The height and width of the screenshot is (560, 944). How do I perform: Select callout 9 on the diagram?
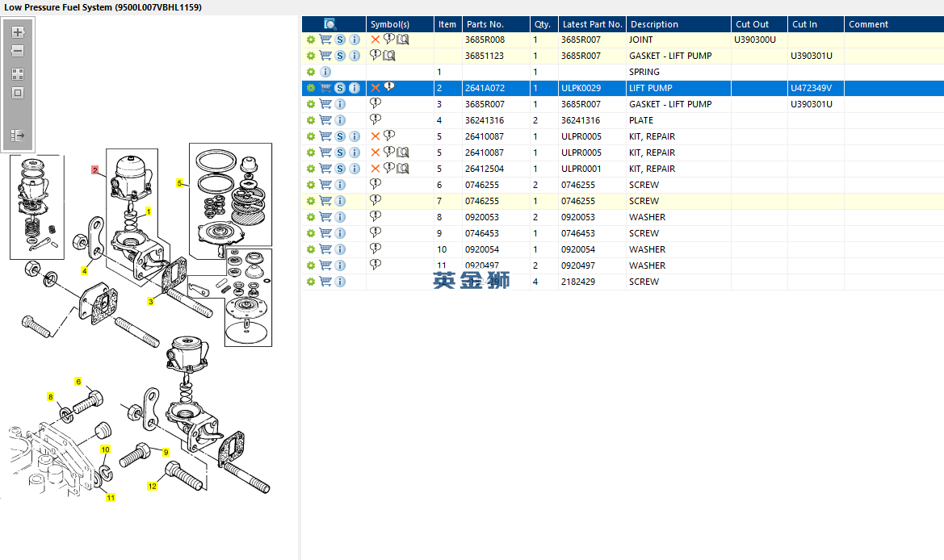tap(166, 453)
